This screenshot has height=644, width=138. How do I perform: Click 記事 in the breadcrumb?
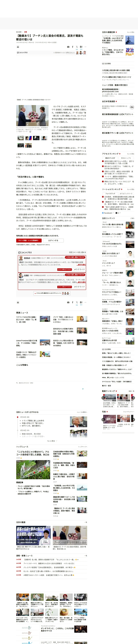point(26,32)
